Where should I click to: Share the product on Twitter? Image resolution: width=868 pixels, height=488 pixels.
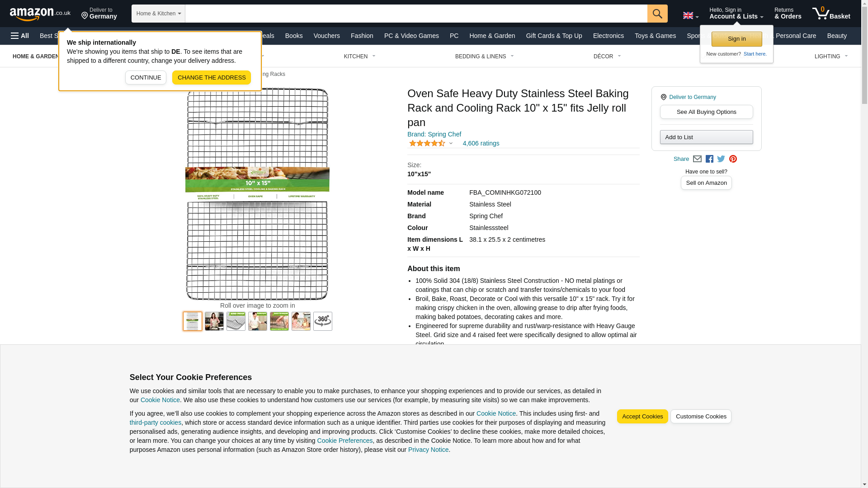click(721, 159)
